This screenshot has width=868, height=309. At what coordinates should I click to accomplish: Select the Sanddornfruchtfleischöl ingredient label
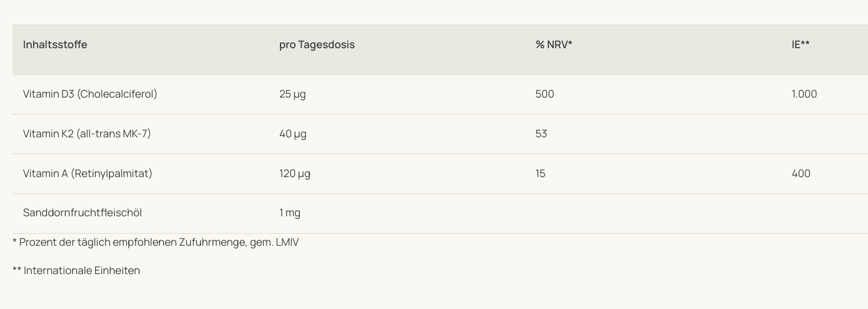[x=82, y=213]
